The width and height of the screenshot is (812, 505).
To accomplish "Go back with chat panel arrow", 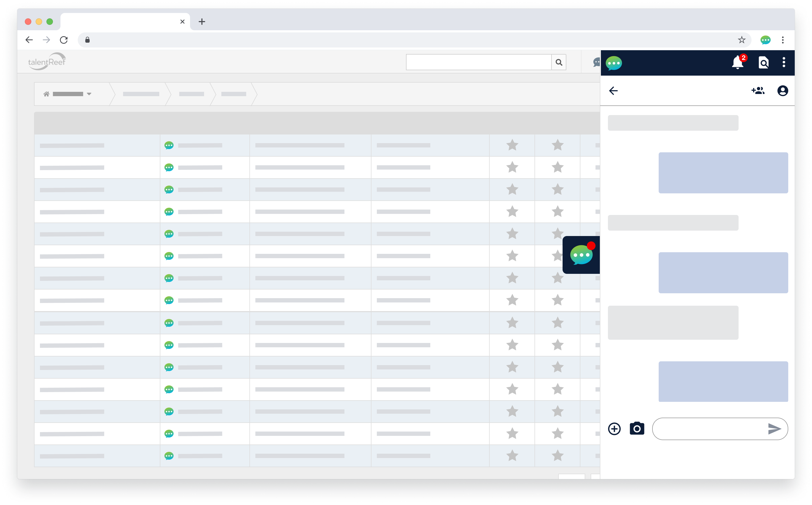I will (613, 90).
